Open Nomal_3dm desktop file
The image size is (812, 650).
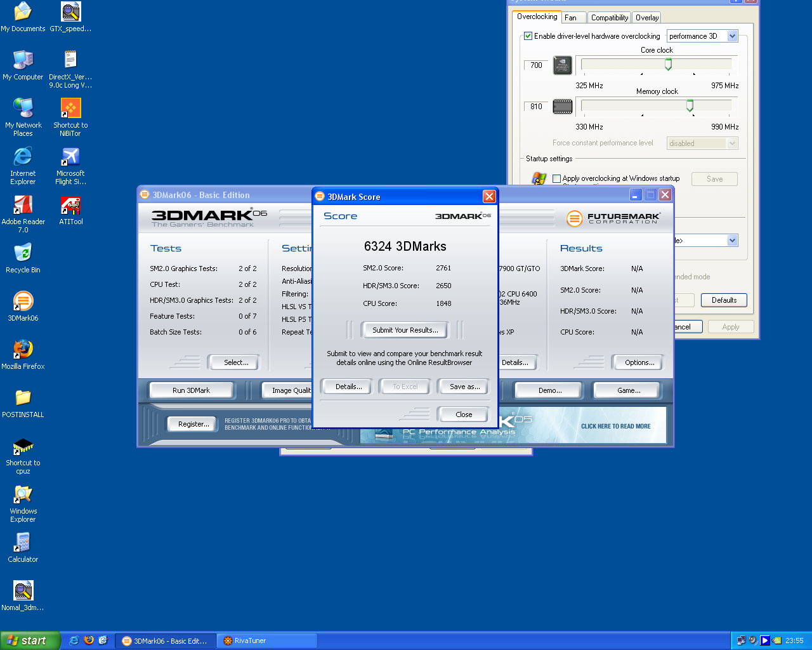pyautogui.click(x=23, y=596)
